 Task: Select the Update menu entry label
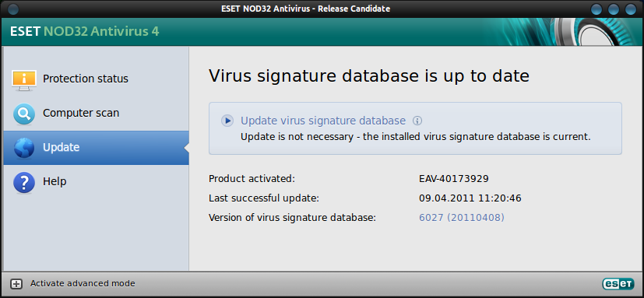62,147
